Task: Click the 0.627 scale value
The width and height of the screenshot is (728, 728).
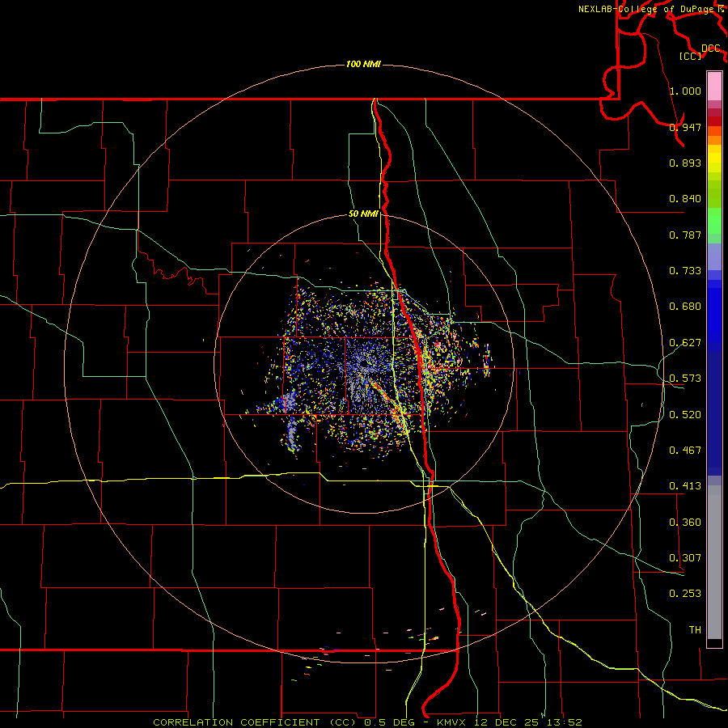Action: (685, 343)
